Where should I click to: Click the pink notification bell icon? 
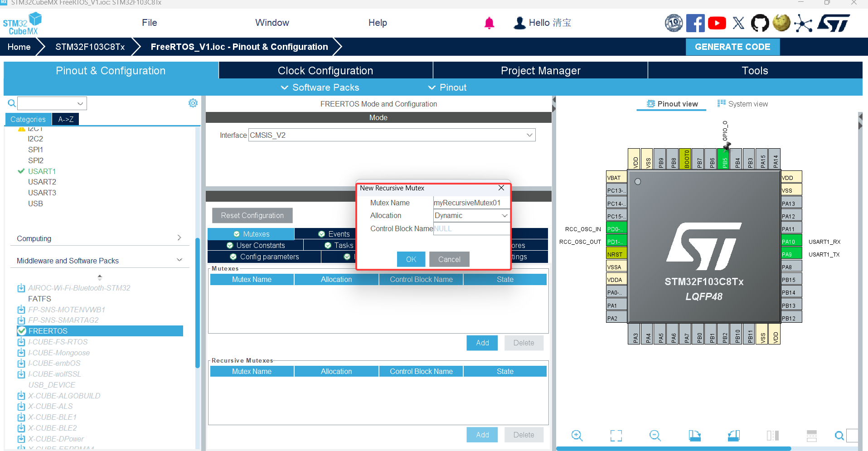[489, 23]
